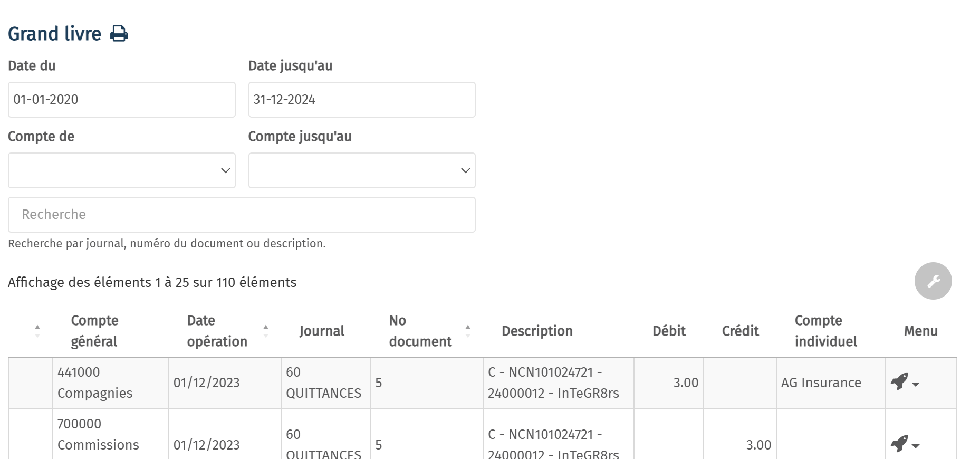Focus the Date jusqu'au field

(x=362, y=100)
